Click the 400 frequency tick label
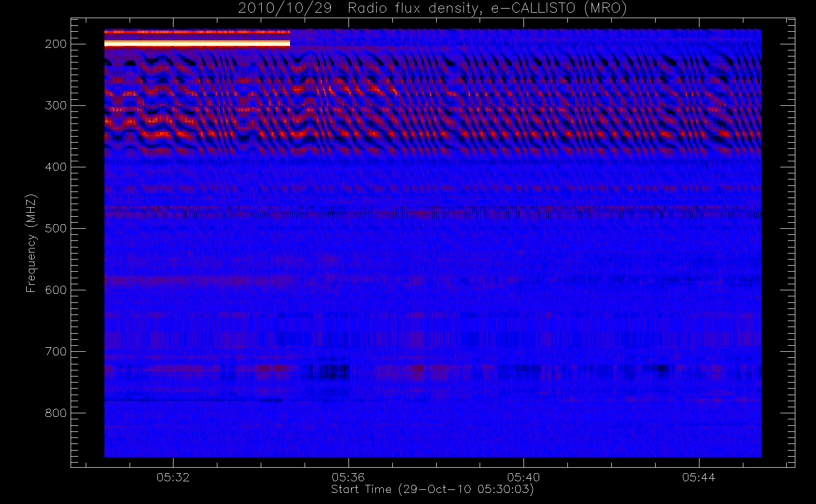 pos(56,167)
